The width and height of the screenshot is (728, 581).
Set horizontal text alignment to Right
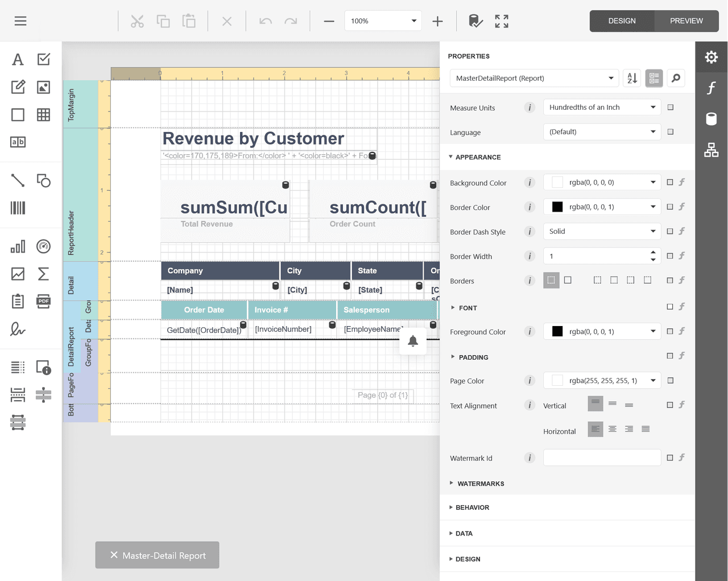click(x=629, y=429)
